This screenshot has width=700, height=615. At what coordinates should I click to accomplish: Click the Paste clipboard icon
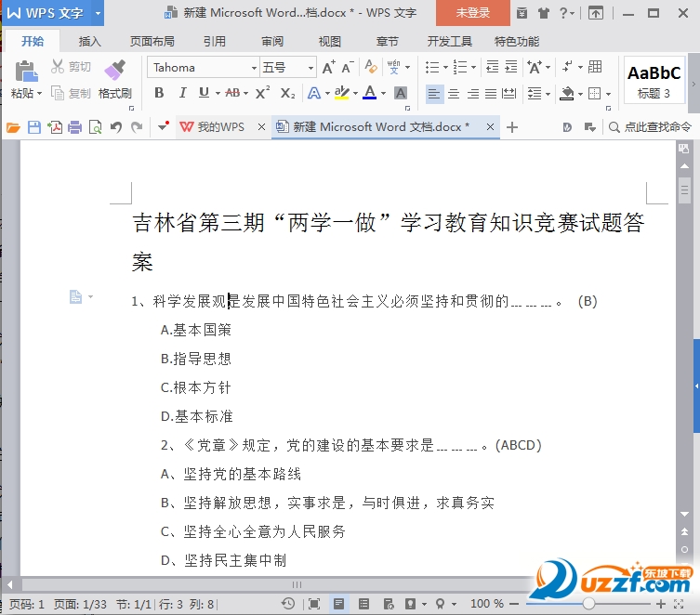pyautogui.click(x=26, y=72)
